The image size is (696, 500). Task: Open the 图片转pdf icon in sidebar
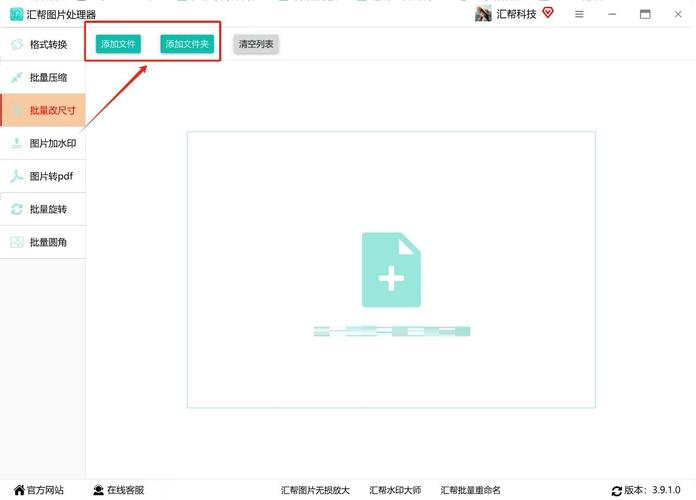17,177
